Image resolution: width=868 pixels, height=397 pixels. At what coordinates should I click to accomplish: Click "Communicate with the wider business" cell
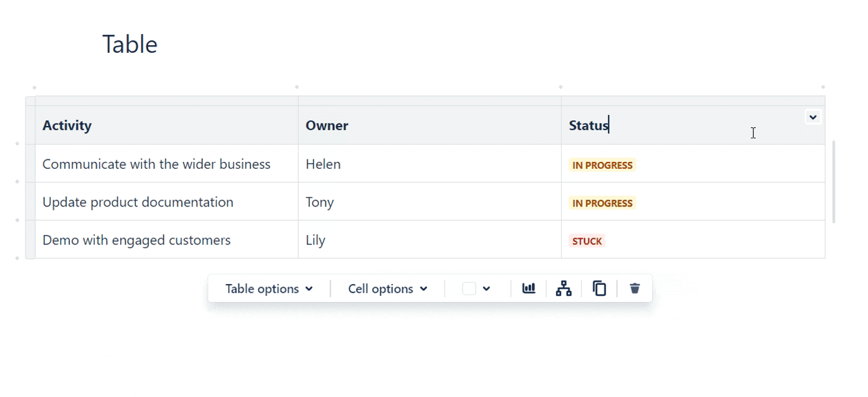tap(167, 164)
